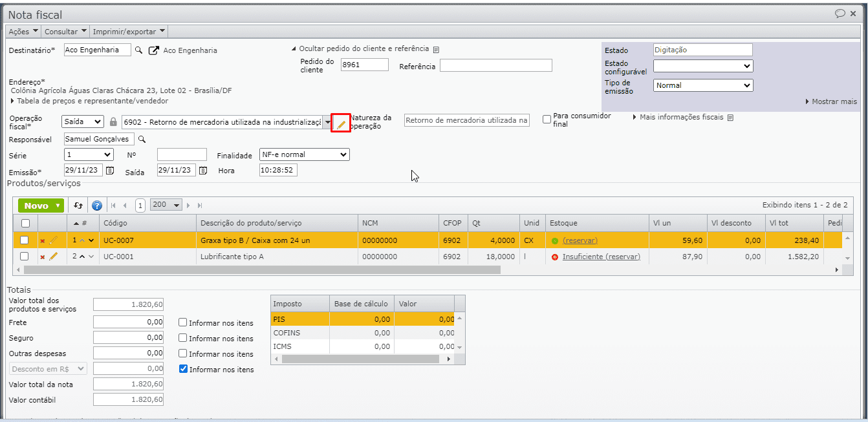Click the padlock icon next to Operação fiscal
This screenshot has width=868, height=422.
tap(113, 122)
